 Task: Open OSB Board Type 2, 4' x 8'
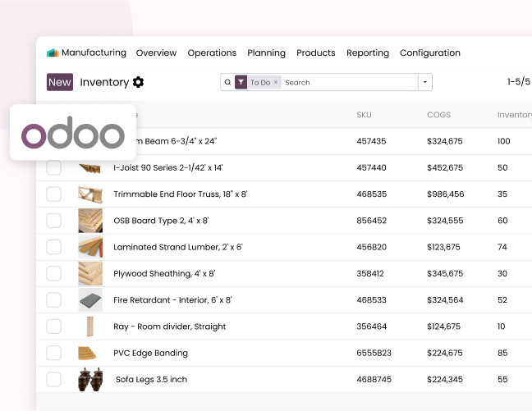161,221
